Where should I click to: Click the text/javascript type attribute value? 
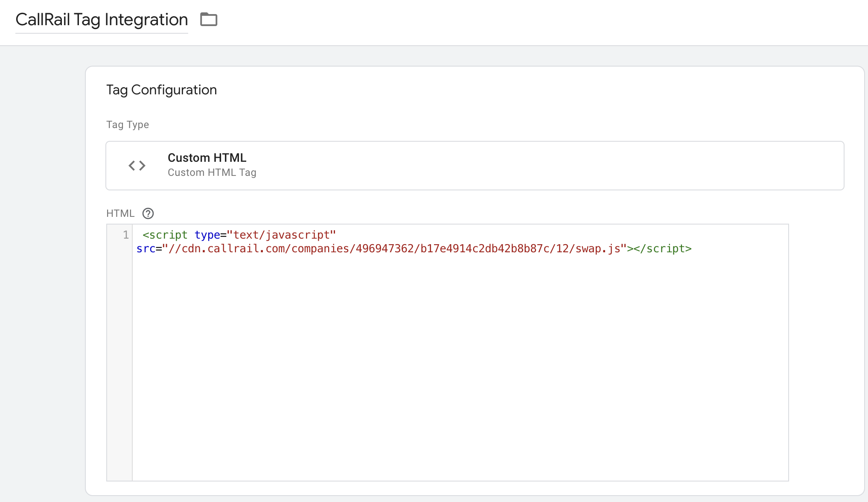tap(281, 235)
